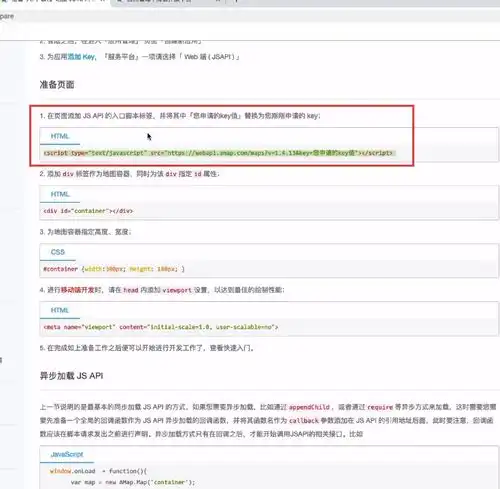The width and height of the screenshot is (500, 489).
Task: Click step 2 text about adding div as map container
Action: 129,174
